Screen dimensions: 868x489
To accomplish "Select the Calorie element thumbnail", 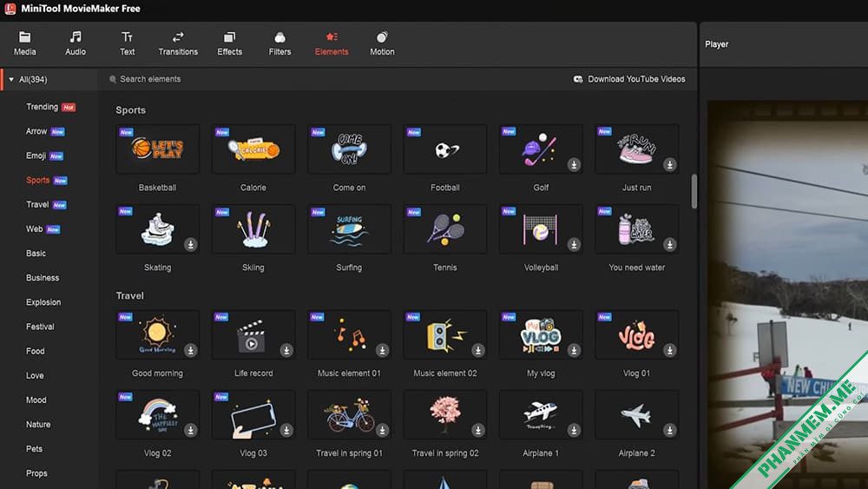I will [x=253, y=149].
